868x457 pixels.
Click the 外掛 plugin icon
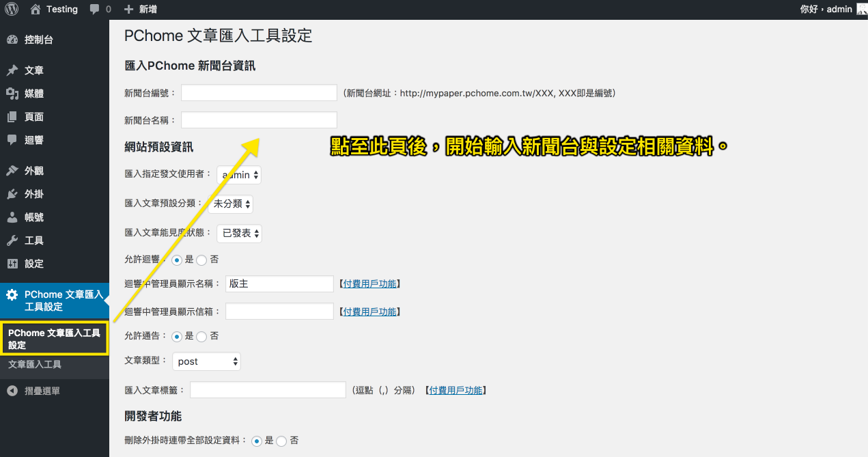(x=12, y=194)
